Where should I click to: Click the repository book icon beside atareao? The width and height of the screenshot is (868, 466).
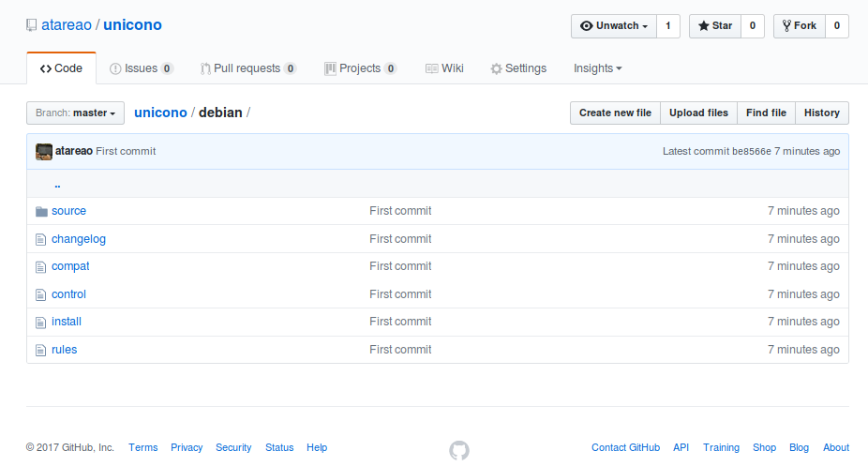click(x=32, y=25)
